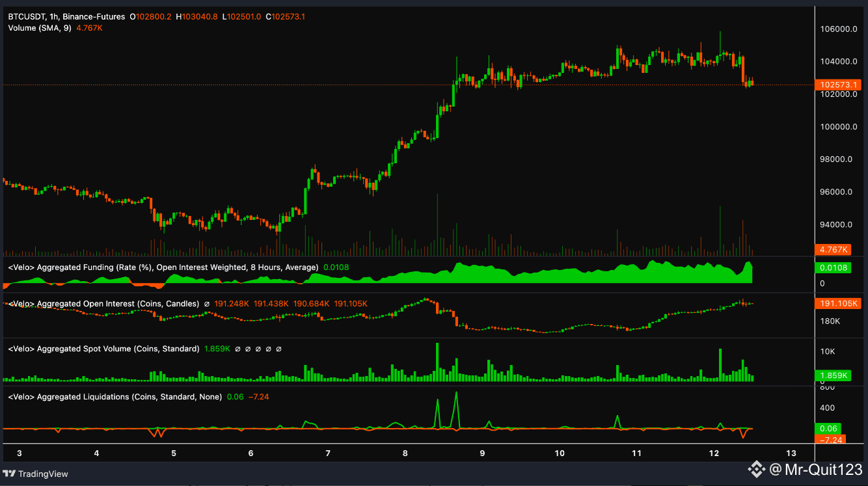
Task: Click date 5 on the time axis
Action: [x=174, y=453]
